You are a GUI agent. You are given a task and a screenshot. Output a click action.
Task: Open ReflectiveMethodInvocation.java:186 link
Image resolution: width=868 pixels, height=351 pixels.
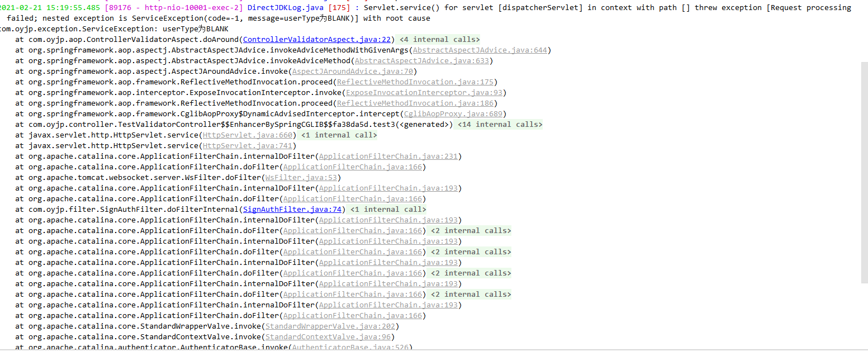point(415,103)
